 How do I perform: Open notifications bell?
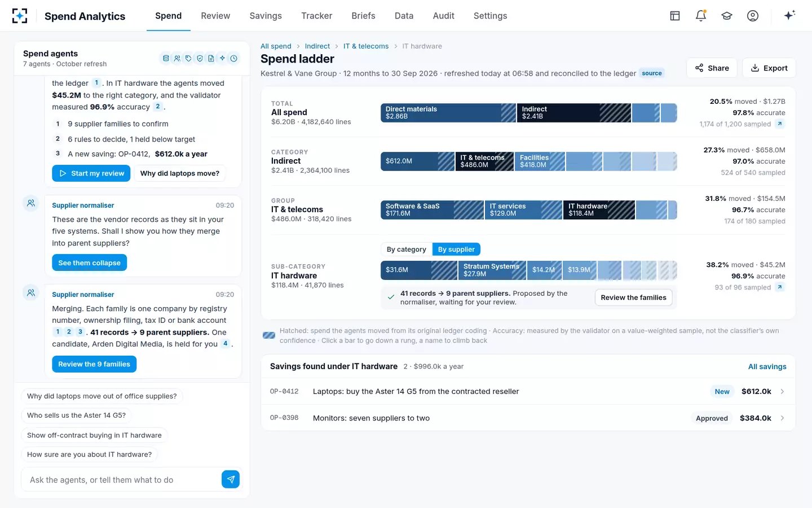pyautogui.click(x=701, y=16)
